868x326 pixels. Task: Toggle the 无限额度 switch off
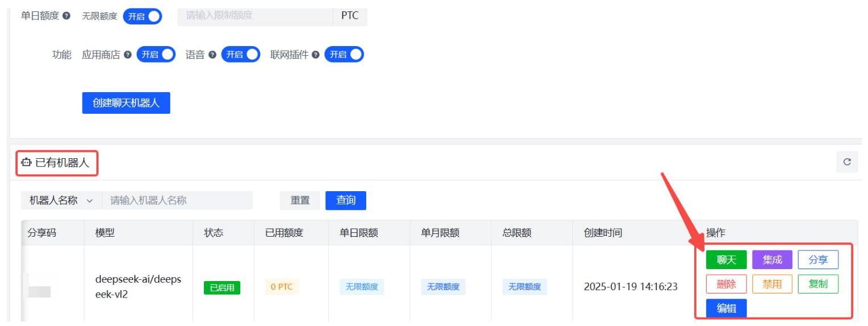click(x=143, y=16)
